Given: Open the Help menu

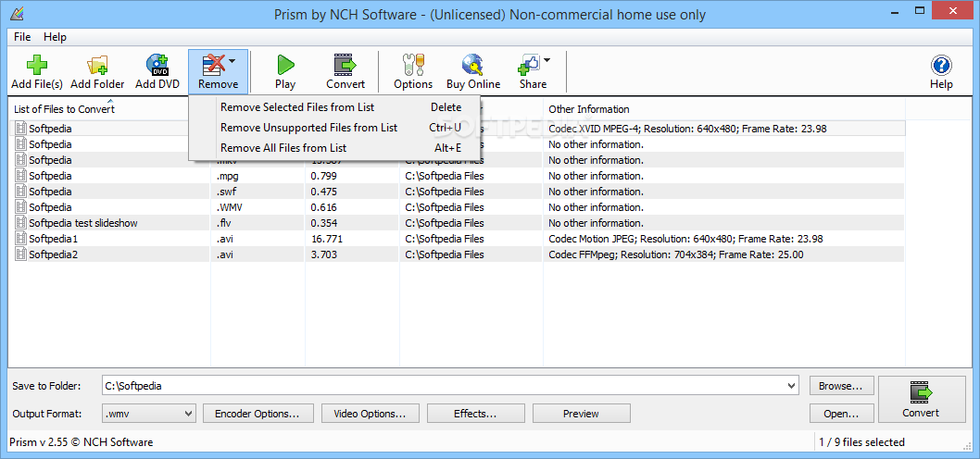Looking at the screenshot, I should pos(55,37).
